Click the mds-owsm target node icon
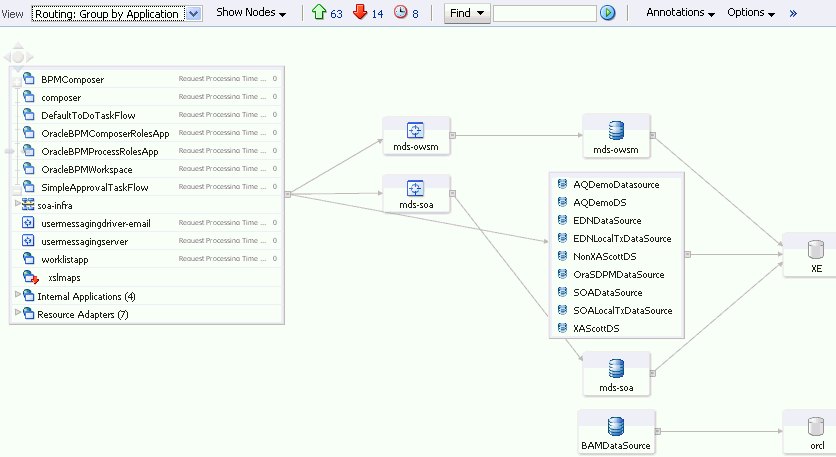Image resolution: width=836 pixels, height=457 pixels. 415,130
